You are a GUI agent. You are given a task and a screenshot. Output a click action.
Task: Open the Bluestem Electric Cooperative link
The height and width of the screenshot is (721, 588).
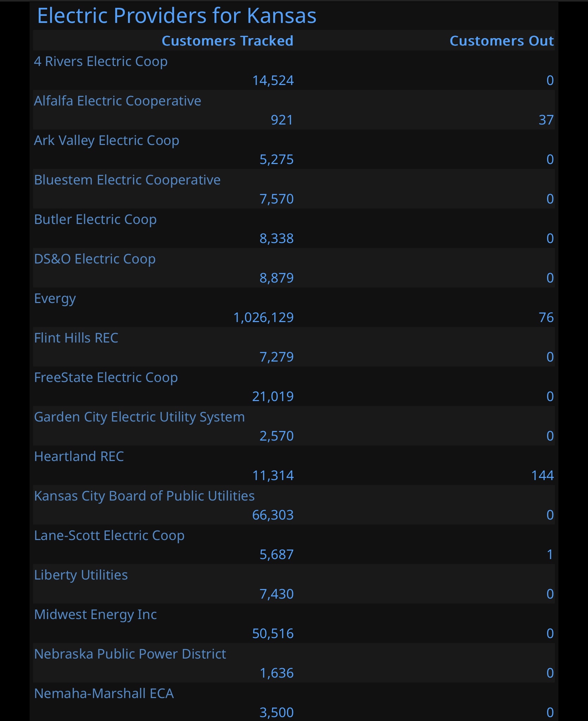click(x=127, y=180)
